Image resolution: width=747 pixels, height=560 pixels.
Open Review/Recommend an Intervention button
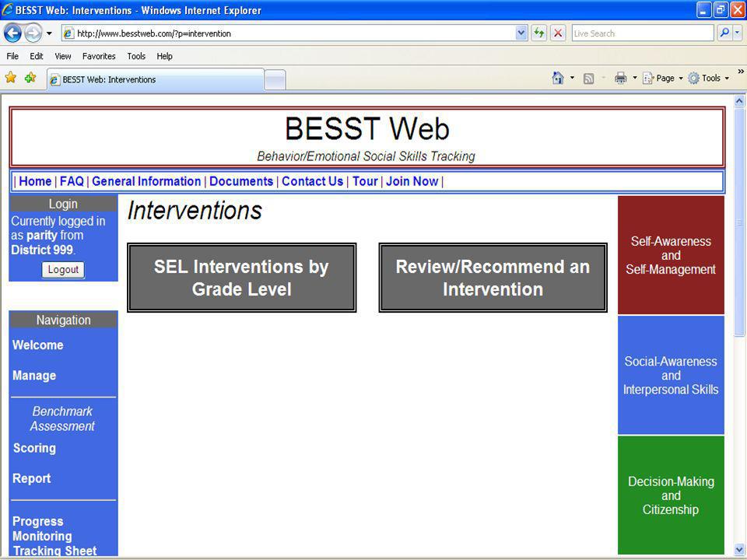point(493,278)
